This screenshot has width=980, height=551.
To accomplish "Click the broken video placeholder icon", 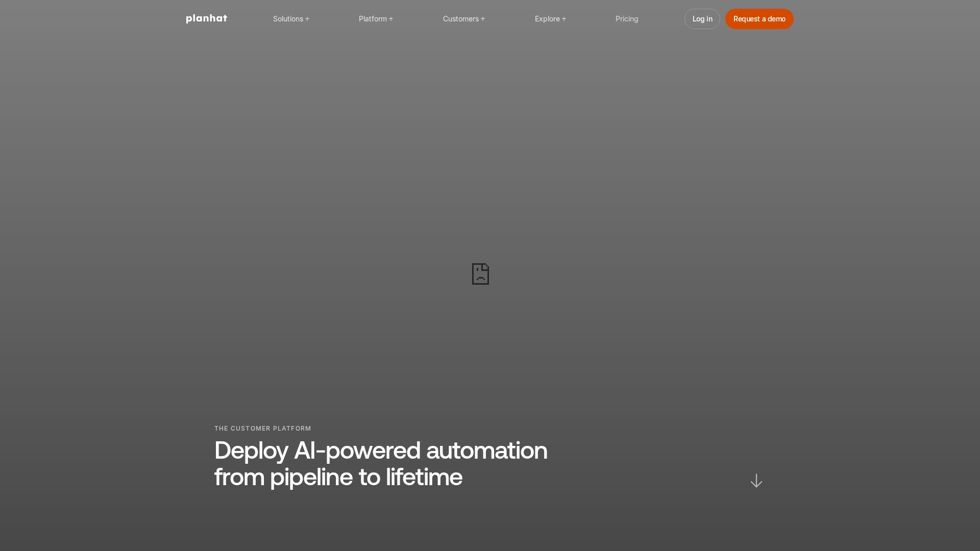I will pyautogui.click(x=480, y=274).
